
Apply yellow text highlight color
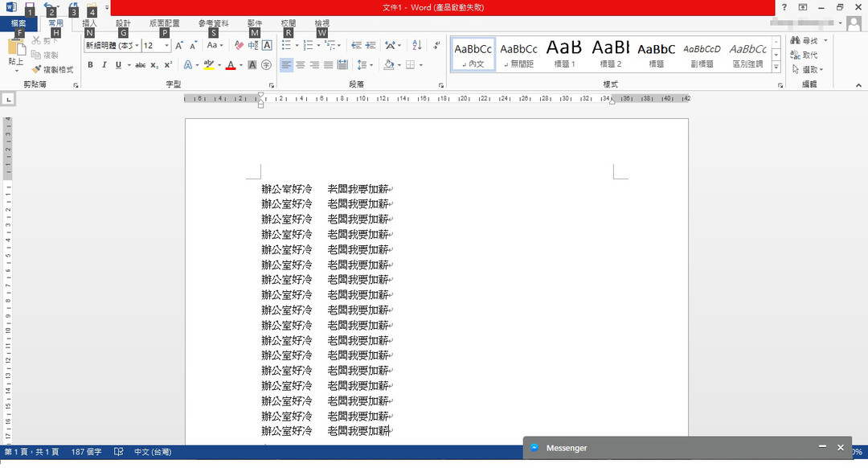click(209, 65)
